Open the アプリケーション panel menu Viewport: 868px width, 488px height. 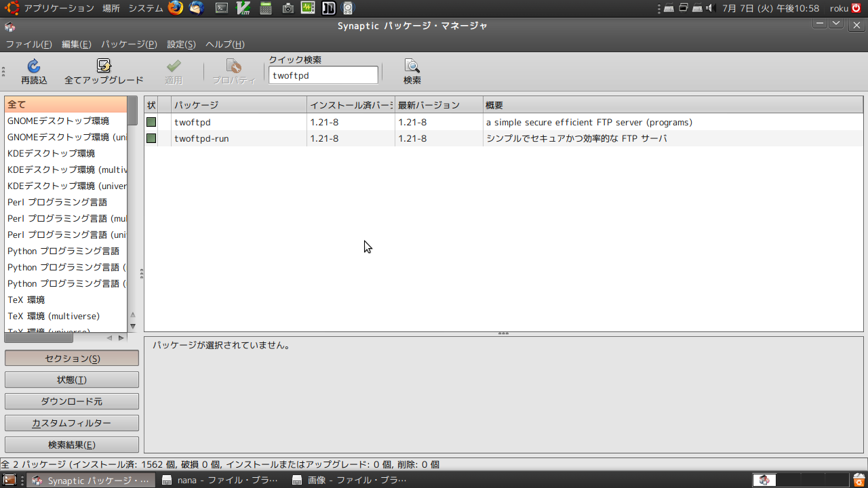59,8
